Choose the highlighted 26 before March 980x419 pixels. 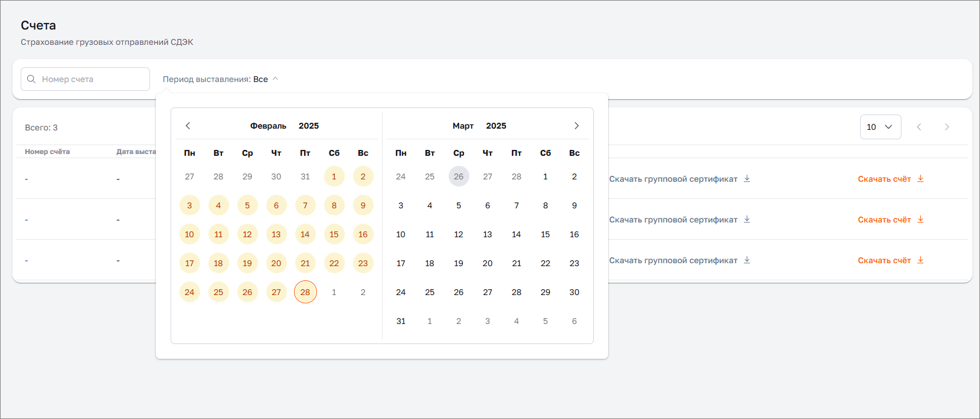point(459,176)
